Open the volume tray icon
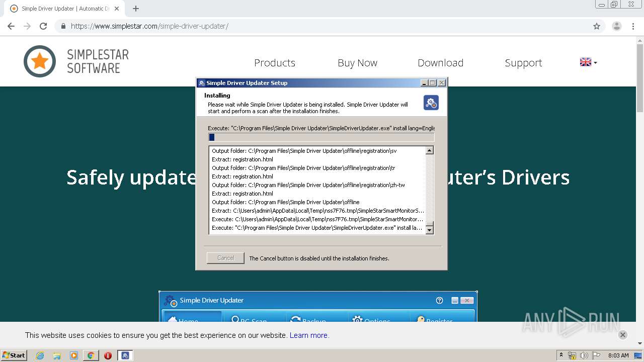 (x=584, y=355)
